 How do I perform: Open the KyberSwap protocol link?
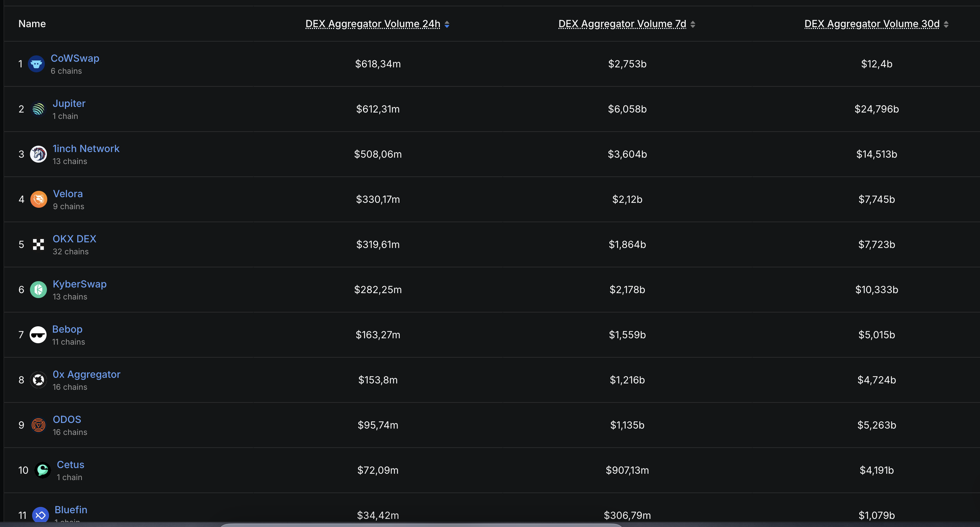point(79,284)
